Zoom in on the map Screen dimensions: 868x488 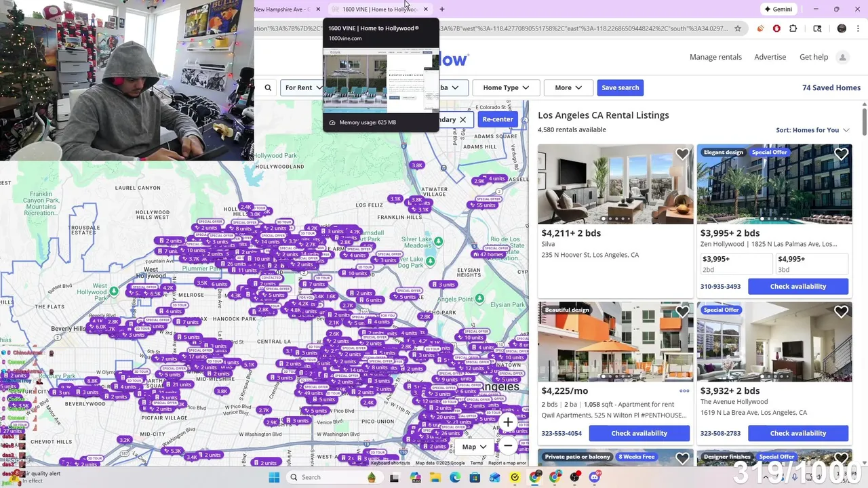tap(508, 422)
